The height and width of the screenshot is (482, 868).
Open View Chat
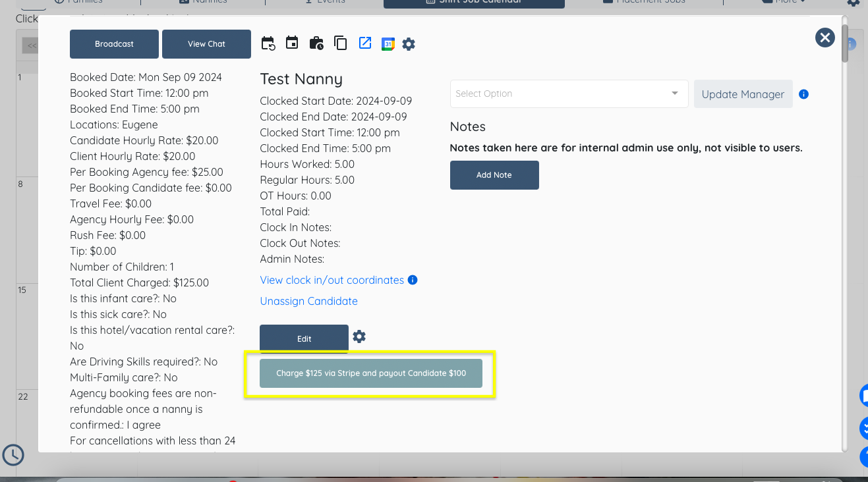click(206, 44)
